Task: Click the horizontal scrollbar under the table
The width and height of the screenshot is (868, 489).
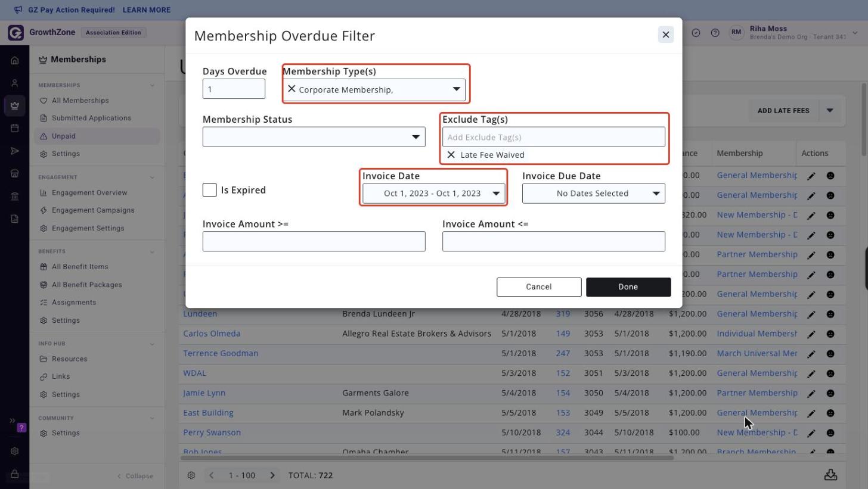Action: click(x=427, y=457)
